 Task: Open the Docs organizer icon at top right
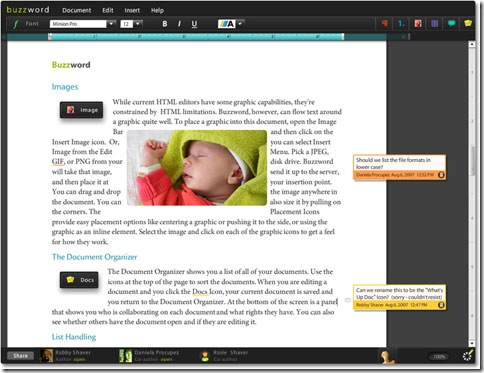[468, 23]
